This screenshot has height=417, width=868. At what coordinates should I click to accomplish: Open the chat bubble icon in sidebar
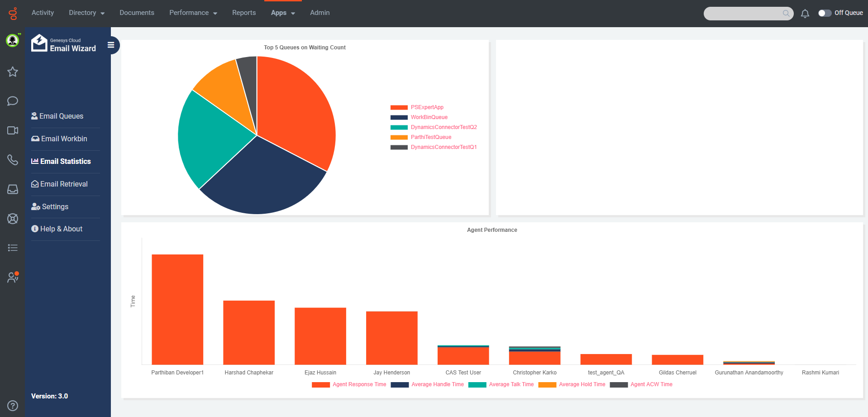[13, 101]
